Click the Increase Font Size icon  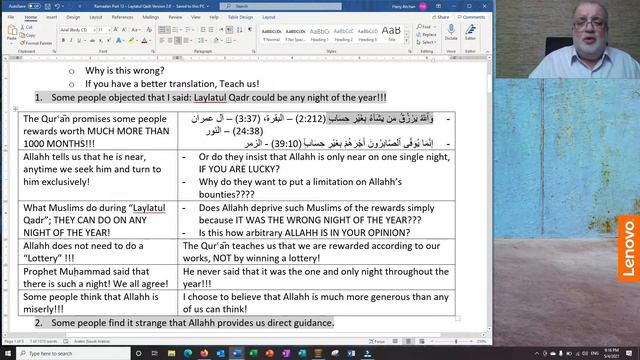116,30
